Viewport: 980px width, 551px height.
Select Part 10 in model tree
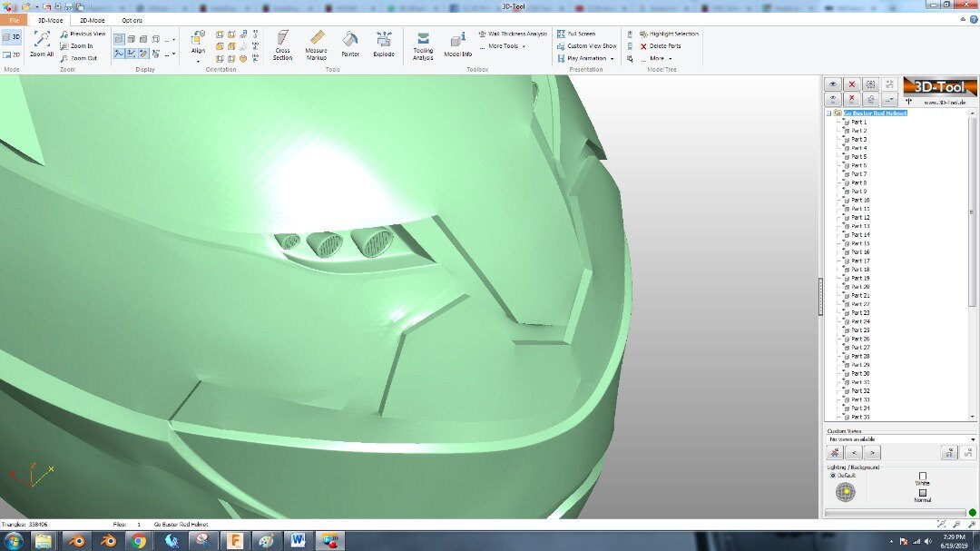[x=860, y=200]
